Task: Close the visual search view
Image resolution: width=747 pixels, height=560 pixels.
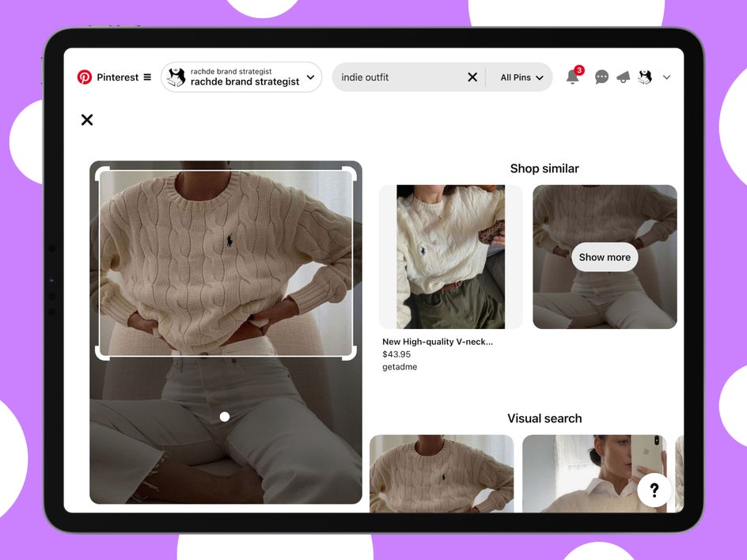Action: pos(87,119)
